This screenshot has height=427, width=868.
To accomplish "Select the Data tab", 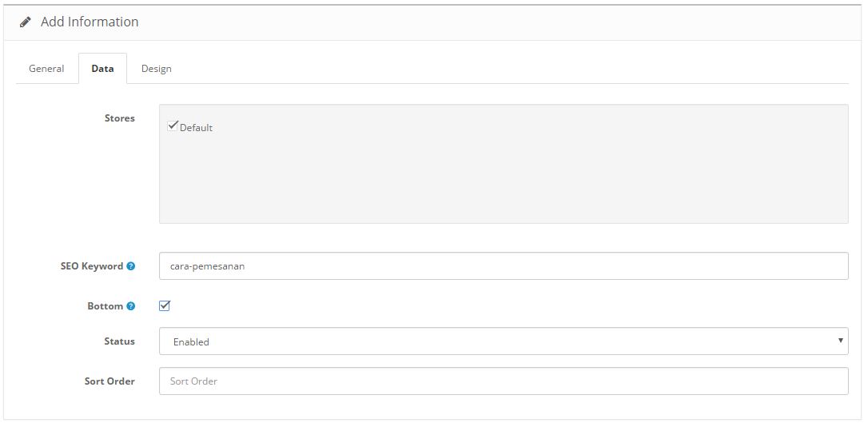I will 102,69.
